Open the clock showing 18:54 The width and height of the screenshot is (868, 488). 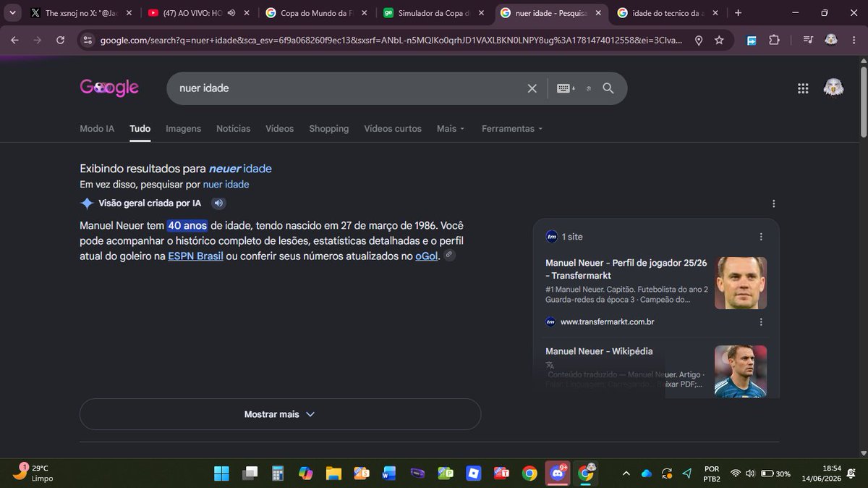[x=821, y=474]
